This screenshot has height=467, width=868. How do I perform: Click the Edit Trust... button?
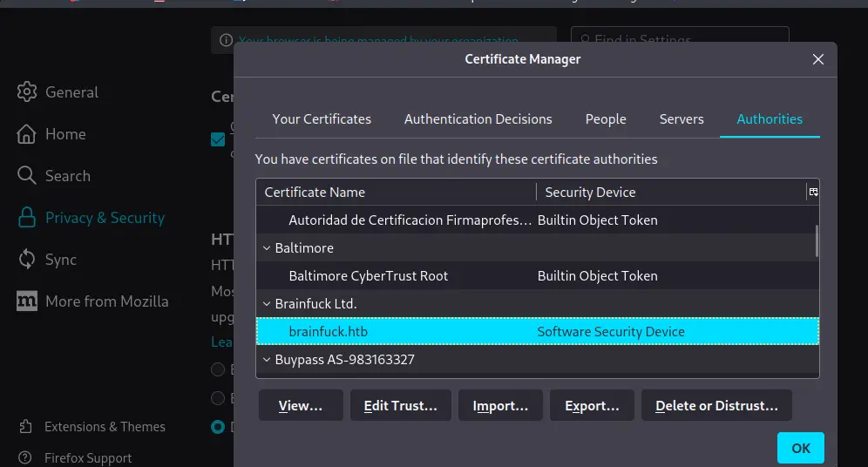coord(400,406)
